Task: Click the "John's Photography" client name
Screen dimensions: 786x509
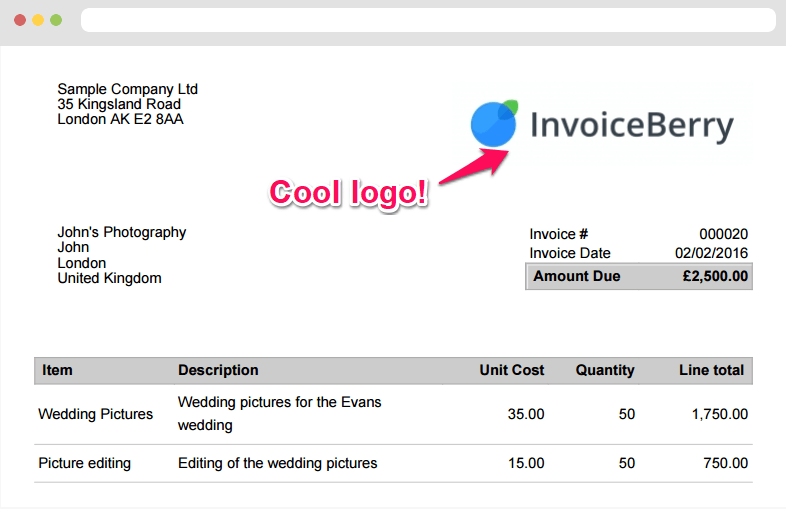Action: point(121,232)
